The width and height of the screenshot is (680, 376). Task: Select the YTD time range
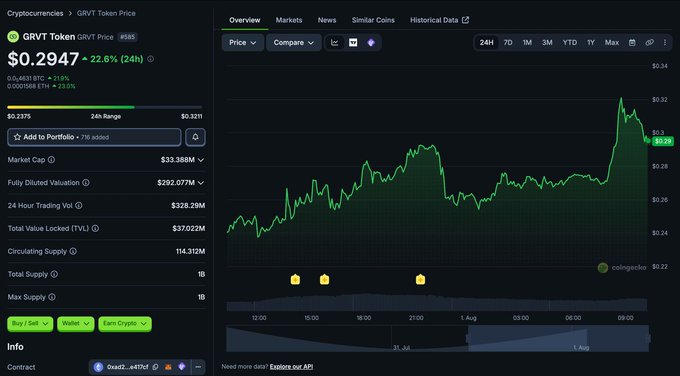[x=570, y=43]
